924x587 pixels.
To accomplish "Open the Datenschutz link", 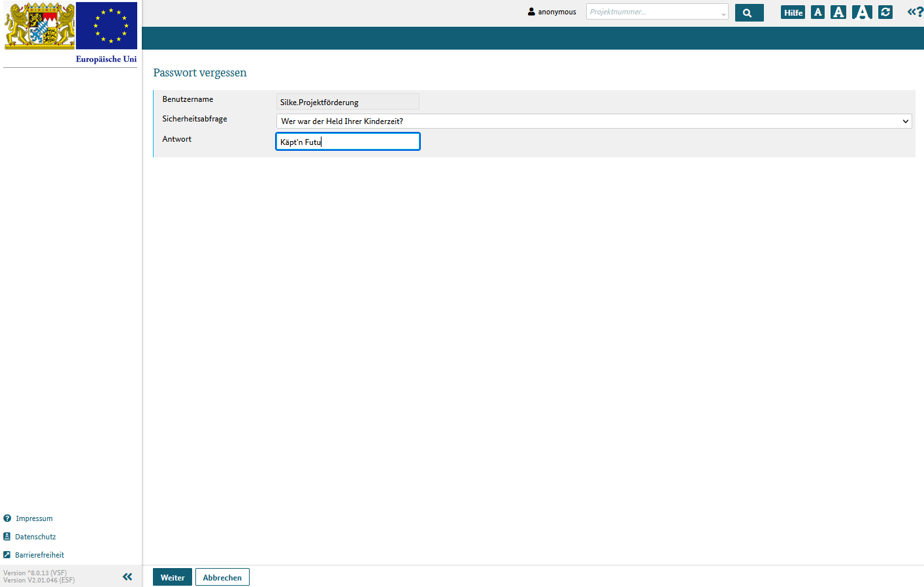I will click(x=35, y=537).
